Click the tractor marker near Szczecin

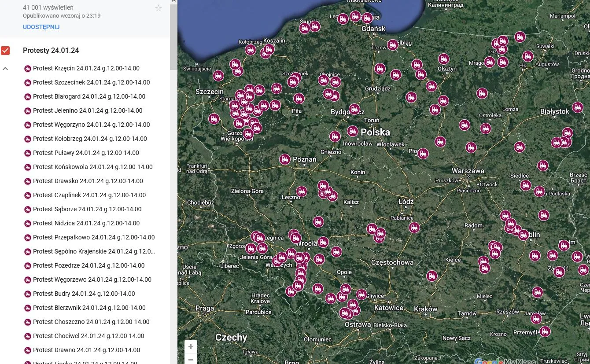coord(218,75)
